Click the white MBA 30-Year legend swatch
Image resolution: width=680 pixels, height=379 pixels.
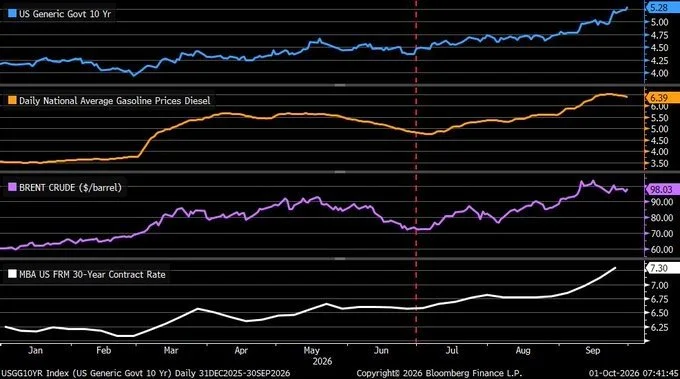coord(13,274)
